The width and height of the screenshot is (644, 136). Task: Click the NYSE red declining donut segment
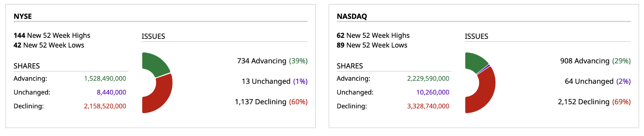(161, 97)
